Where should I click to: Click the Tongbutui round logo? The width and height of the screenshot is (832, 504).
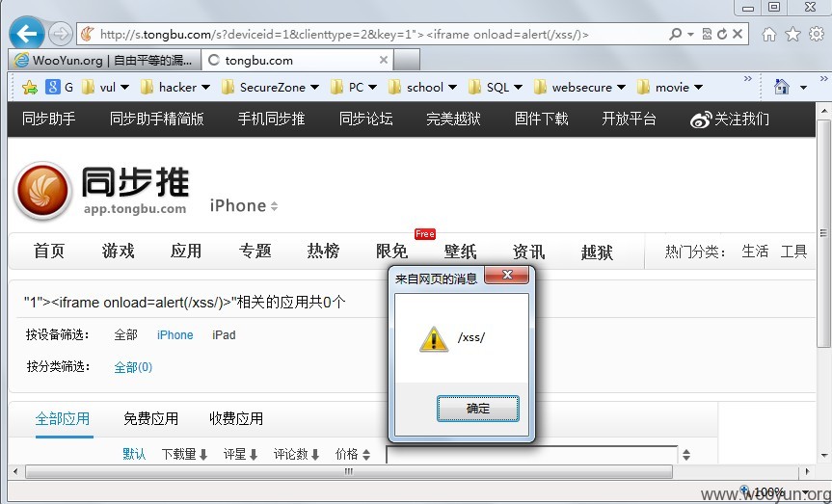click(x=42, y=191)
